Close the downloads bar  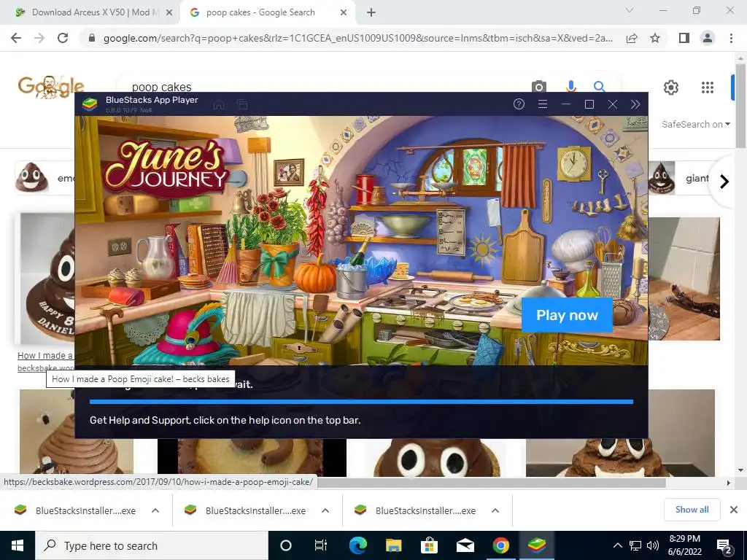734,510
